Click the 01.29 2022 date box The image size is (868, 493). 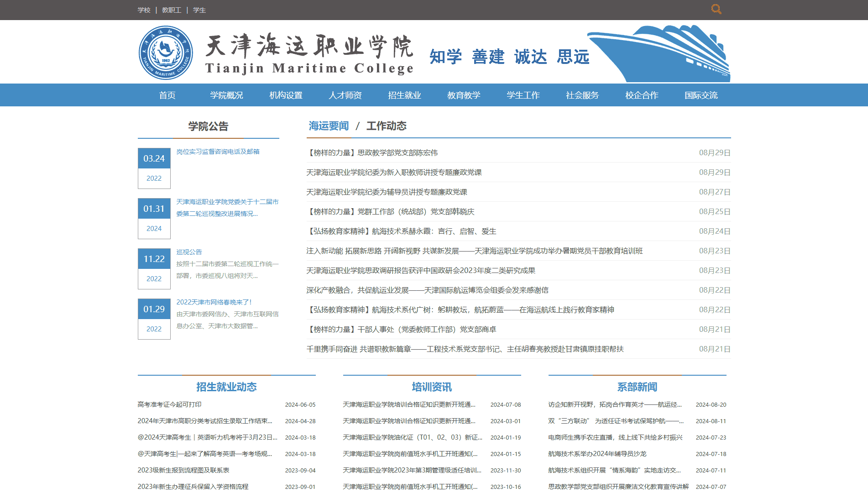[154, 319]
